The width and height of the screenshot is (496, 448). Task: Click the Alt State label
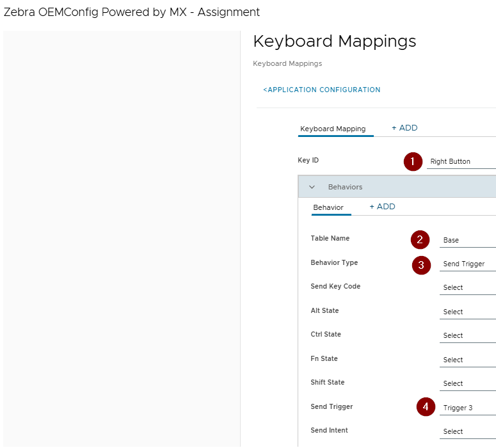[x=324, y=310]
